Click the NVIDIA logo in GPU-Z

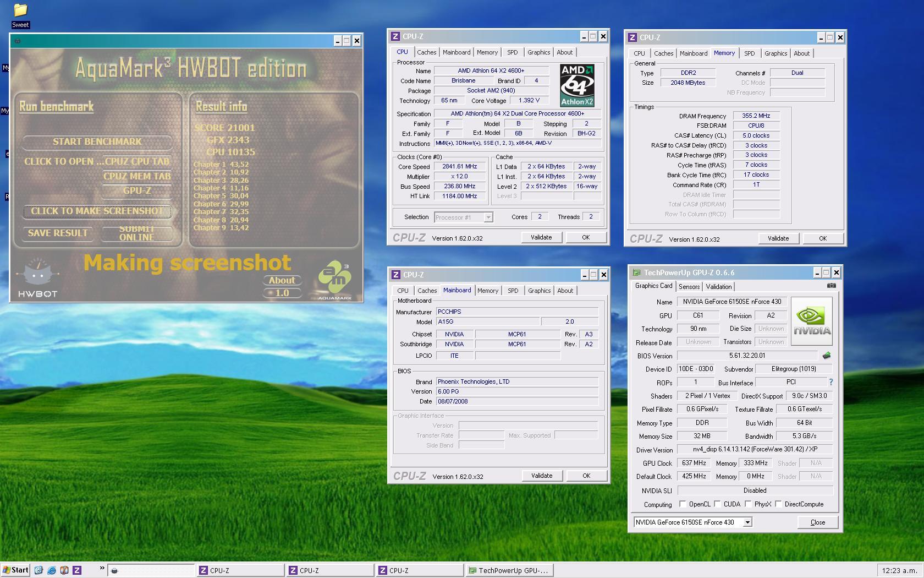[x=812, y=321]
